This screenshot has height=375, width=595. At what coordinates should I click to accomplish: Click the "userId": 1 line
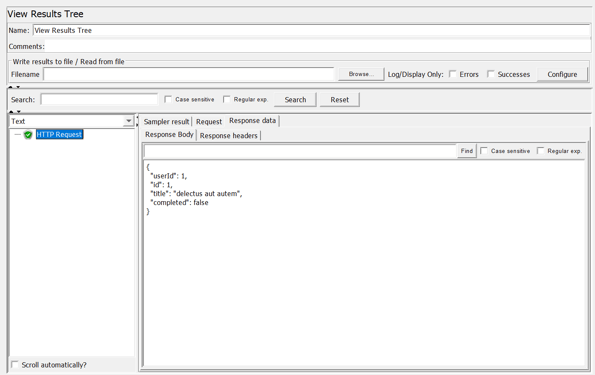pos(168,176)
